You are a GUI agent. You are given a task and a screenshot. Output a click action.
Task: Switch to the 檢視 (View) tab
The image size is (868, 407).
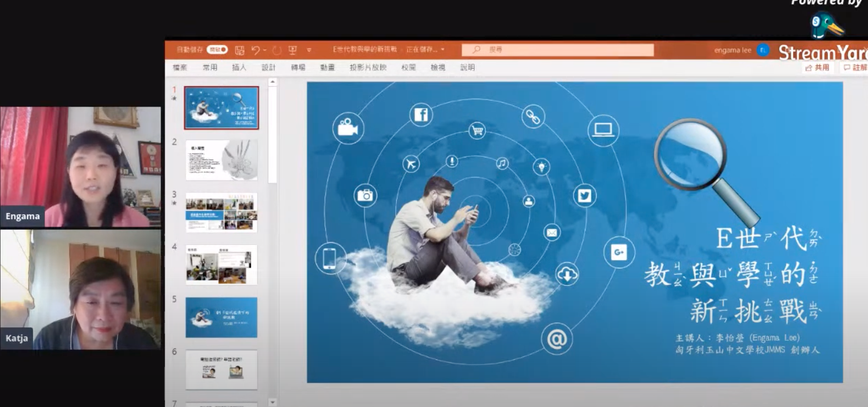click(x=438, y=68)
